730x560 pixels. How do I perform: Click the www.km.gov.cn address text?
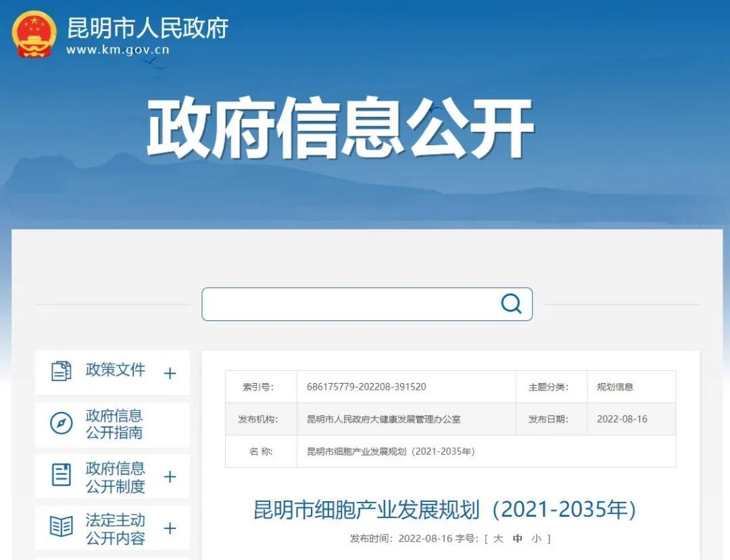(118, 50)
